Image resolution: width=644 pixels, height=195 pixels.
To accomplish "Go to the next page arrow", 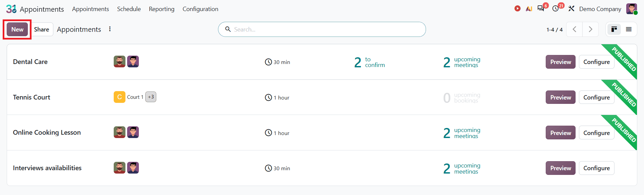I will point(591,29).
